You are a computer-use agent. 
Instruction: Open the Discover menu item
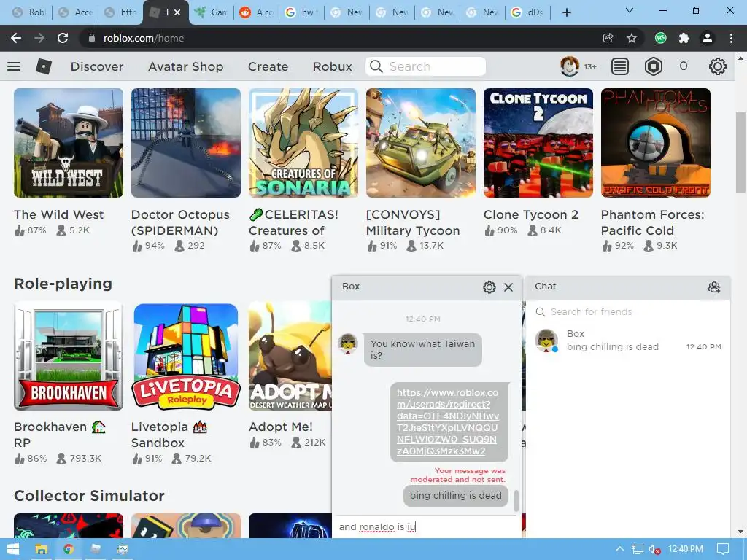[97, 66]
